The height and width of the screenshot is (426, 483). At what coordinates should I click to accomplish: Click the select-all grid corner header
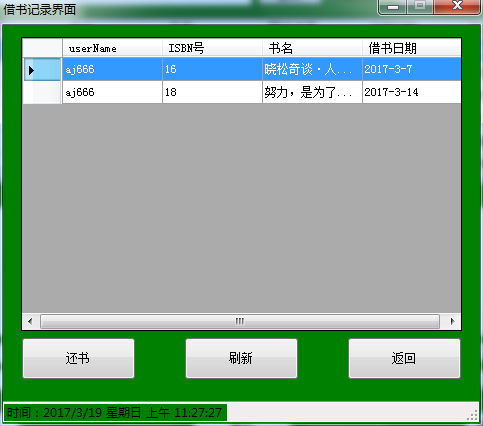[42, 48]
